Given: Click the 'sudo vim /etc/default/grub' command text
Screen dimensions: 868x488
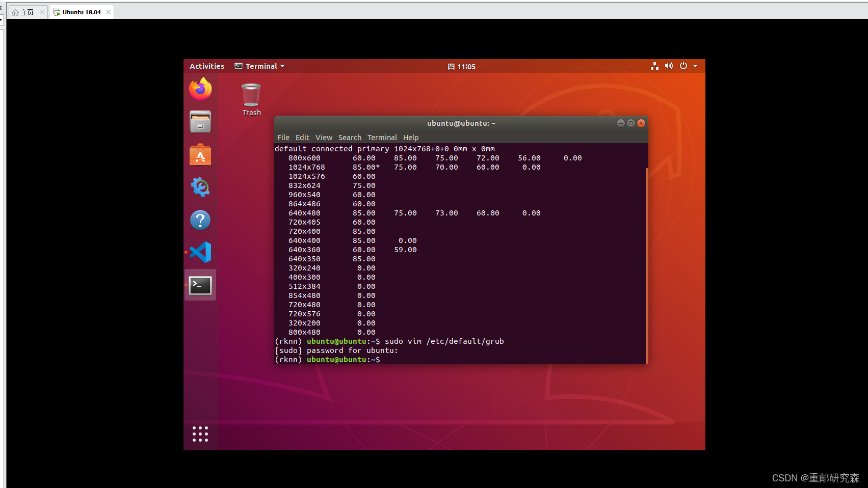Looking at the screenshot, I should coord(444,341).
